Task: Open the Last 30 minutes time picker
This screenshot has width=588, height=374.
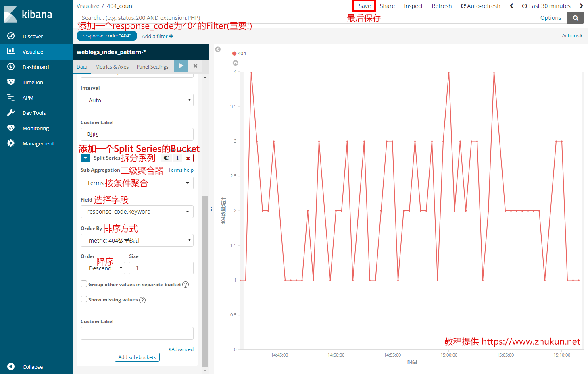Action: coord(546,6)
